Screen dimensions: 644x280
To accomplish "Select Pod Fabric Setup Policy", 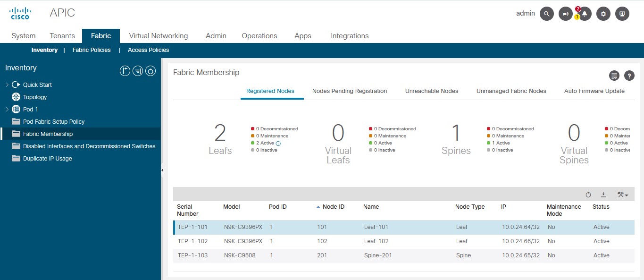I will 54,121.
